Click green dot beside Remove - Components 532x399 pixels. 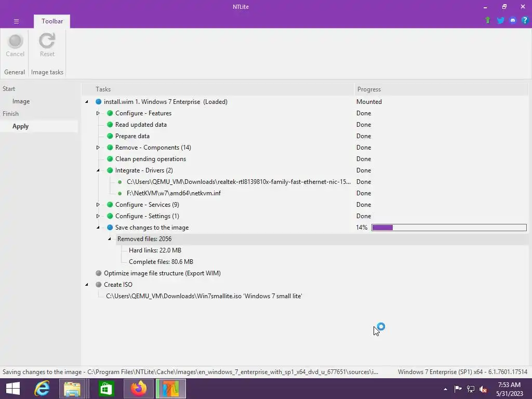(x=110, y=148)
